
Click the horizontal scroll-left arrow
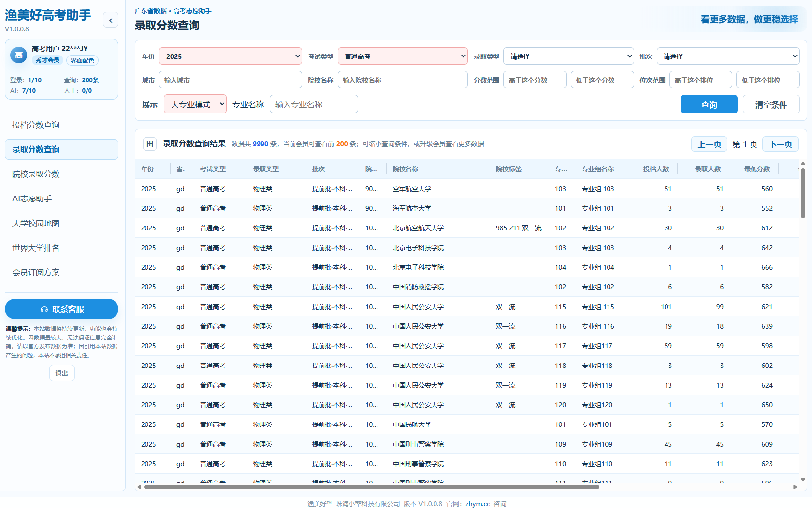pos(139,487)
